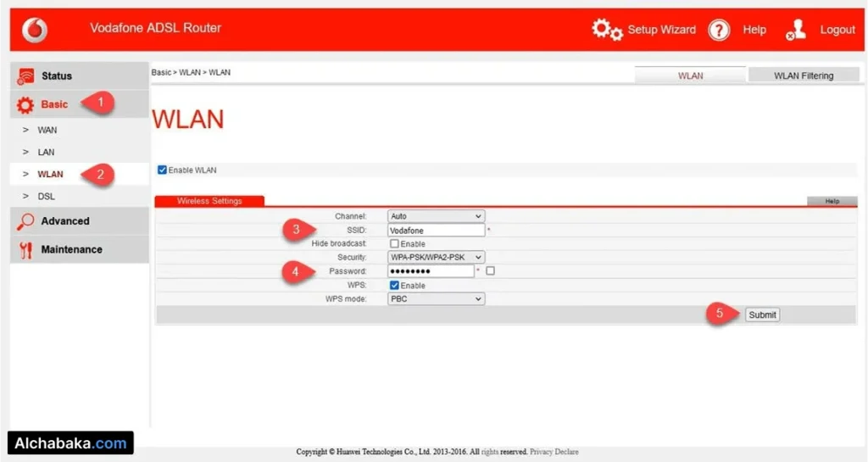Open the Advanced menu section
Image resolution: width=868 pixels, height=462 pixels.
(x=79, y=220)
